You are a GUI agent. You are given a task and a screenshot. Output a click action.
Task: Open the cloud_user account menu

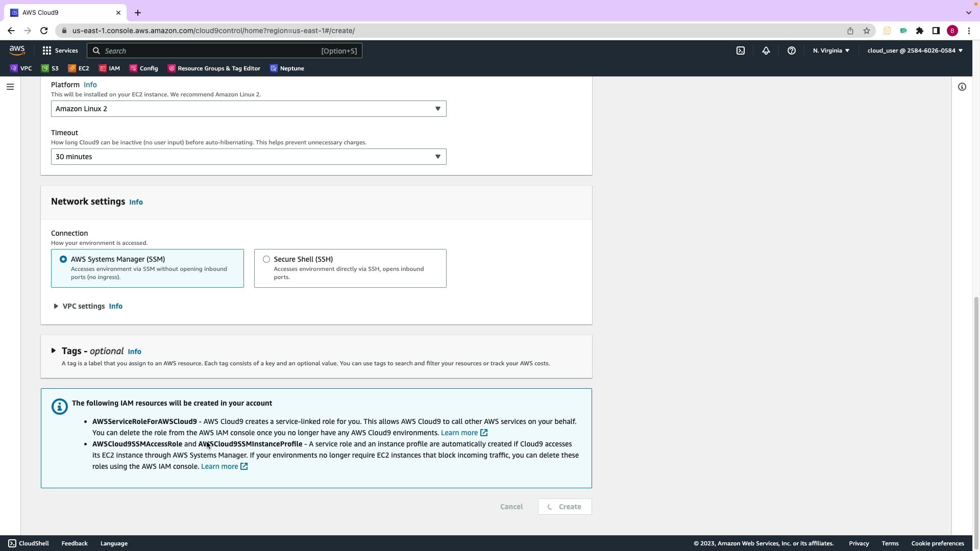914,51
